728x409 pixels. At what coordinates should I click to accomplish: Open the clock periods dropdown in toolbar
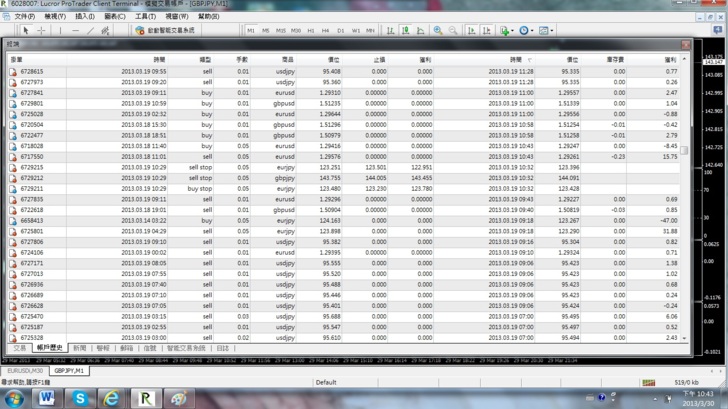[526, 31]
